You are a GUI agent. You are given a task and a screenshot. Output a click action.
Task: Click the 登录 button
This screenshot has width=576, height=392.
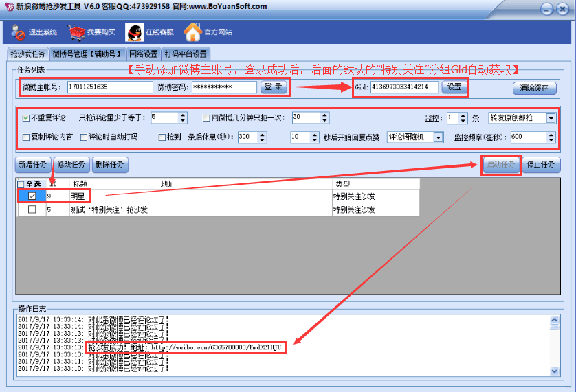click(x=274, y=87)
